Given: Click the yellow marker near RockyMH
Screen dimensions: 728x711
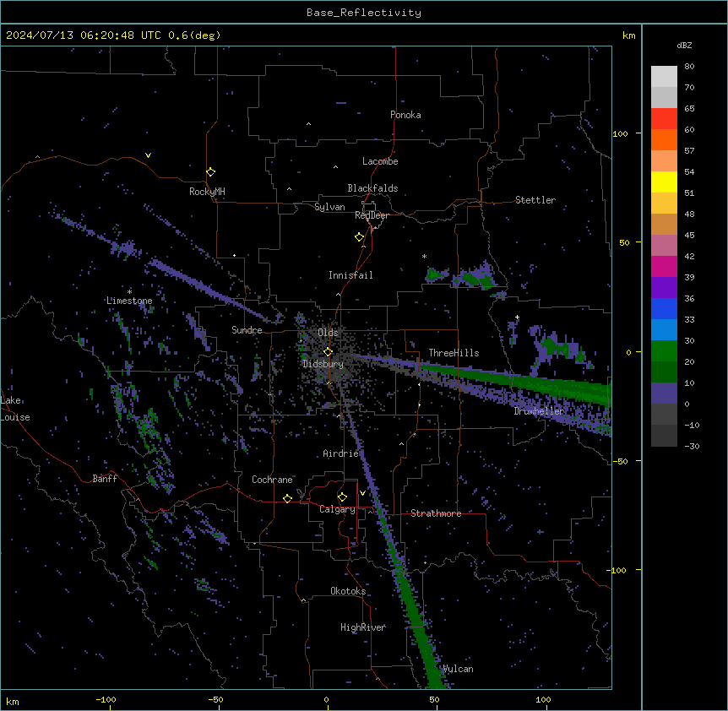Looking at the screenshot, I should [210, 172].
